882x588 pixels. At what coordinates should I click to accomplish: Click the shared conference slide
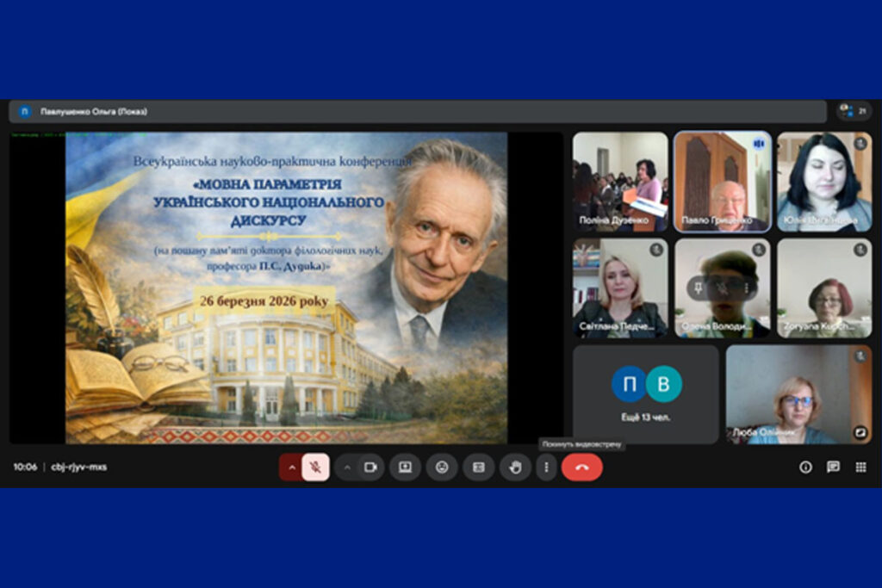286,288
